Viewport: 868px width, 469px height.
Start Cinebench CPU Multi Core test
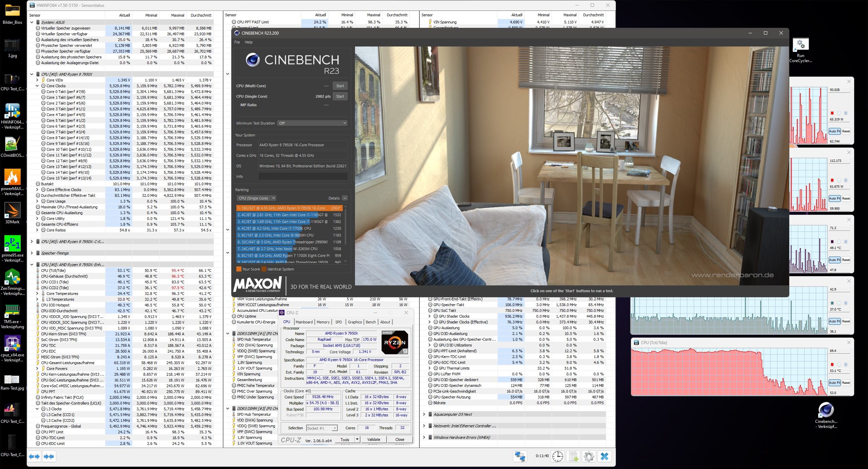click(x=340, y=86)
